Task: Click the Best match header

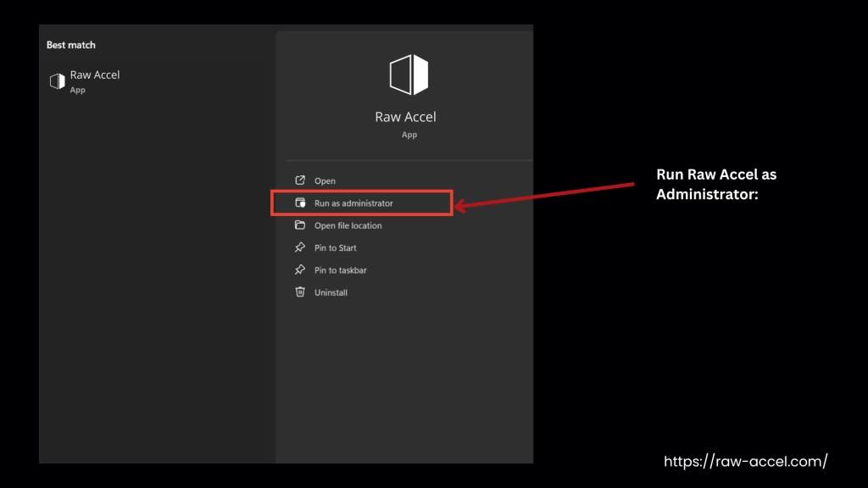Action: tap(70, 45)
